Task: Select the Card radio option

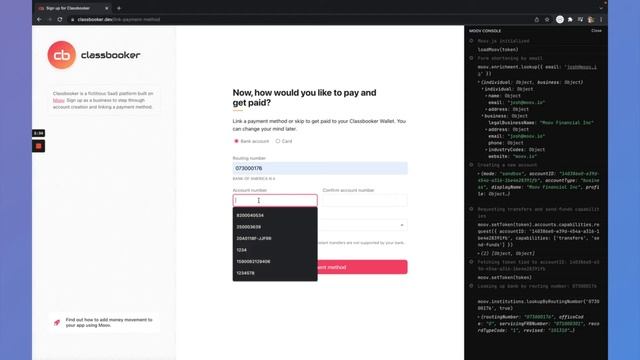Action: pos(278,141)
